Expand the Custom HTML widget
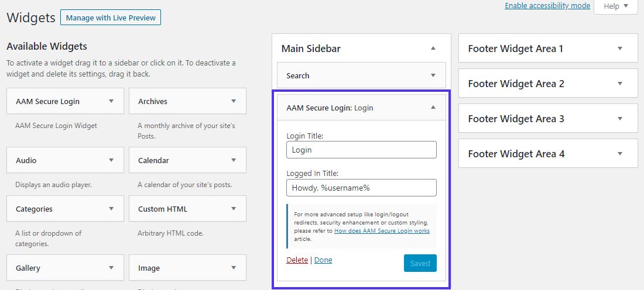Screen dimensions: 644x290 tap(234, 209)
